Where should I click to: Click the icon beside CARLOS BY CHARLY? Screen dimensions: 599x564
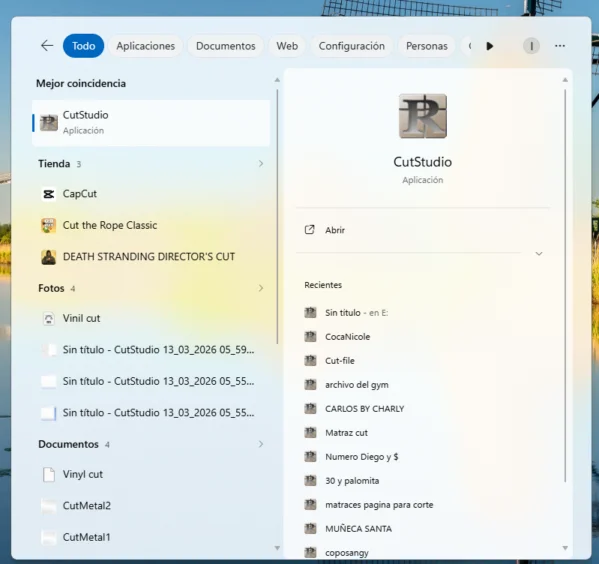tap(310, 409)
